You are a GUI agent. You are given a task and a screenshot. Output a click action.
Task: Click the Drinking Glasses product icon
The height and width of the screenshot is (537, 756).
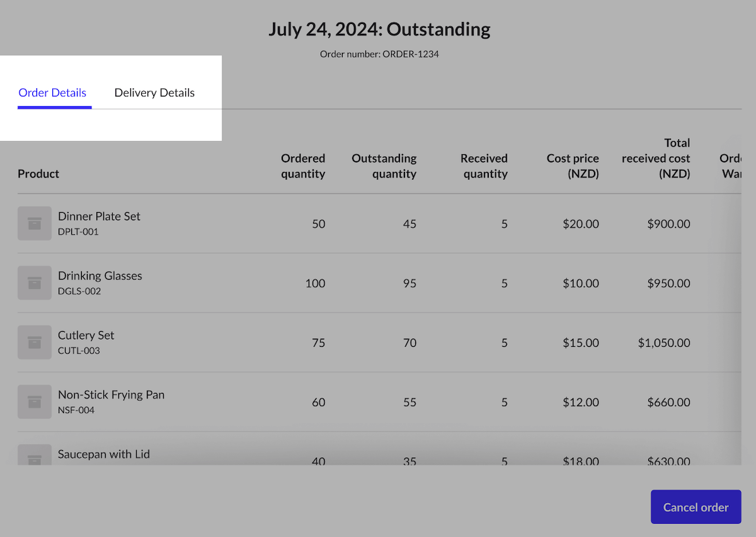coord(35,283)
